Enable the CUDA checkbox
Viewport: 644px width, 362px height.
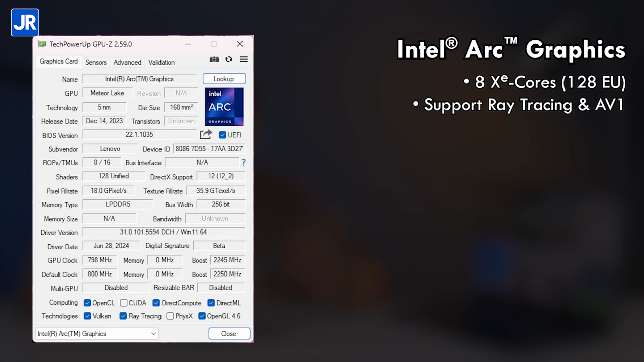(x=124, y=303)
